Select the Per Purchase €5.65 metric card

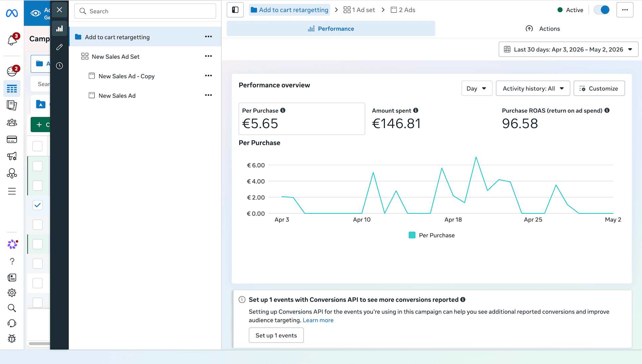point(302,119)
